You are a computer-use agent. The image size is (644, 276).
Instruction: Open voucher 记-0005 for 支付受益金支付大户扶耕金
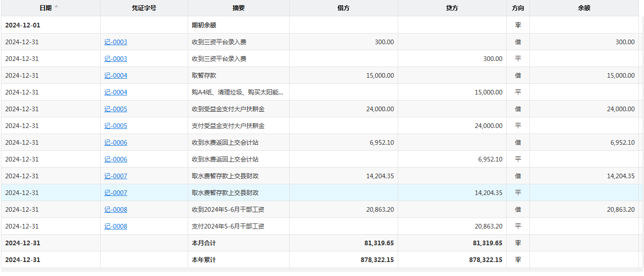[x=115, y=126]
